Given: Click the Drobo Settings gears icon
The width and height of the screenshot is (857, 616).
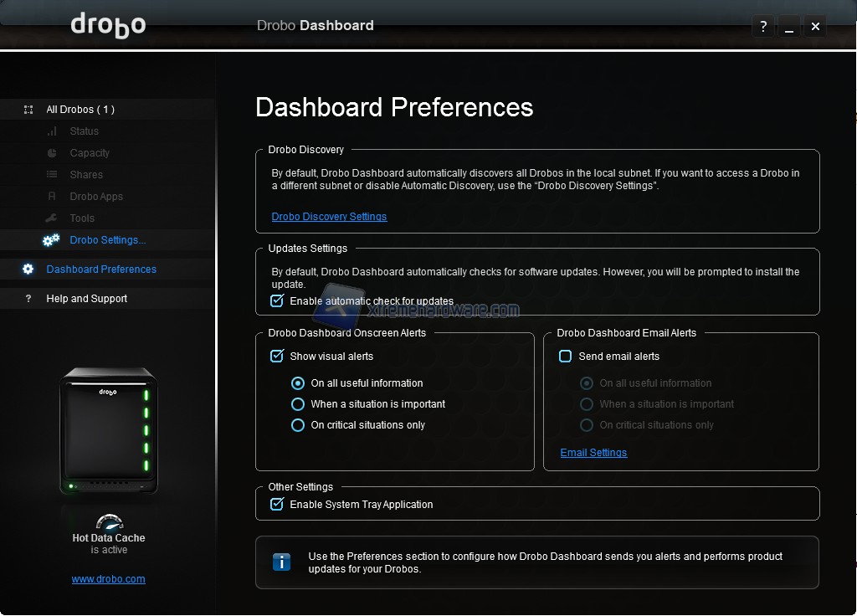Looking at the screenshot, I should (x=51, y=240).
